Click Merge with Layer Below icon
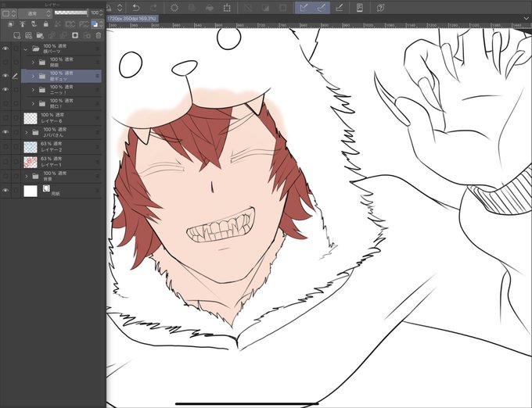 click(63, 35)
